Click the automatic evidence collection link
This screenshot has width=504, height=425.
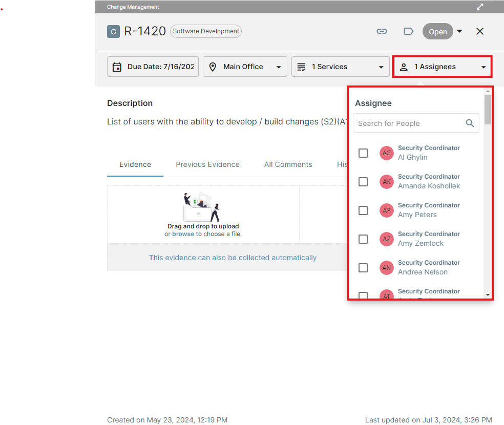(233, 258)
